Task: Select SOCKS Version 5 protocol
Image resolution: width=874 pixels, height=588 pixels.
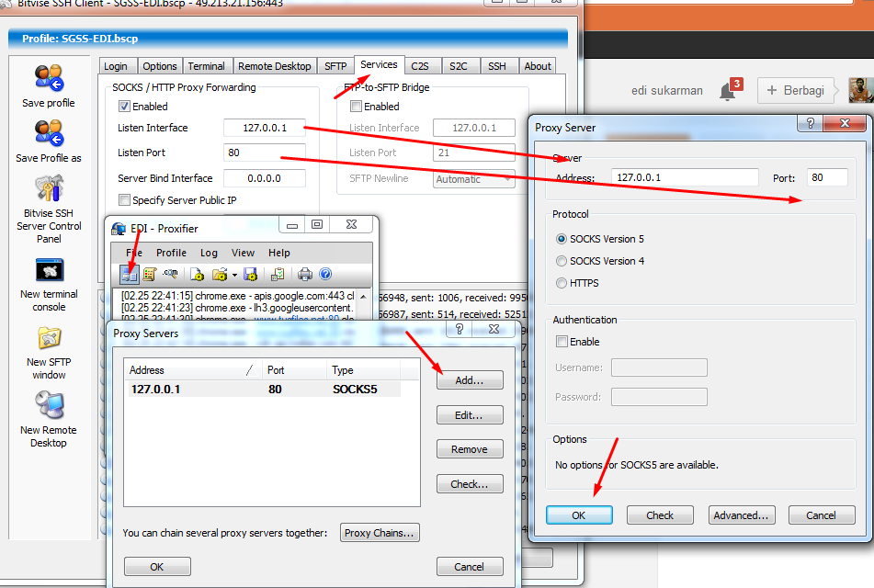Action: point(562,239)
